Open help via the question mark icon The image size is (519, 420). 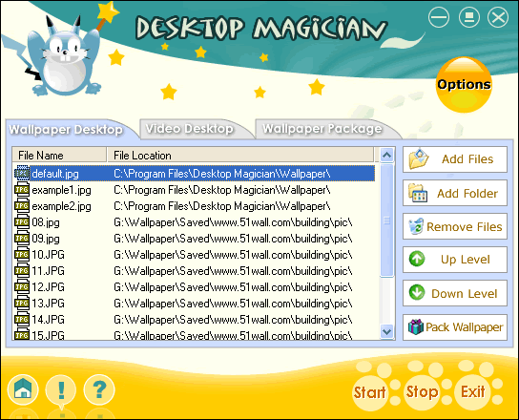(x=99, y=389)
